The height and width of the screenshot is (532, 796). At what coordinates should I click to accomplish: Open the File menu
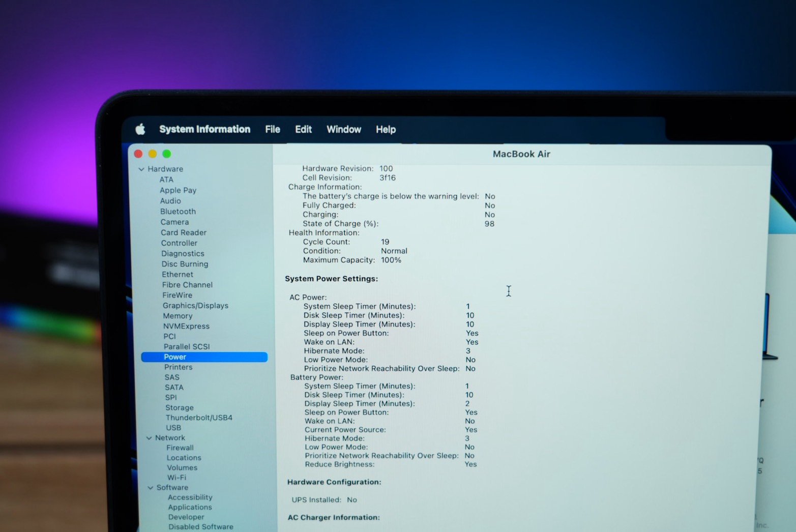coord(272,129)
